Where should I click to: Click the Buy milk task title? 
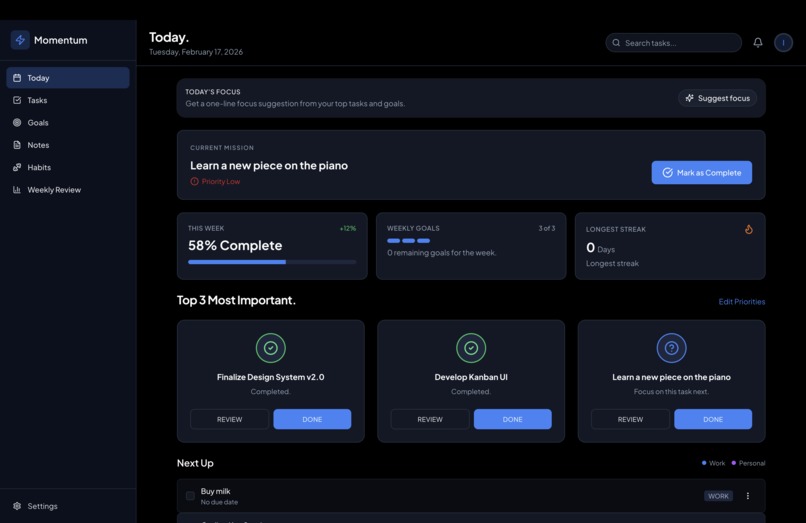(x=215, y=491)
